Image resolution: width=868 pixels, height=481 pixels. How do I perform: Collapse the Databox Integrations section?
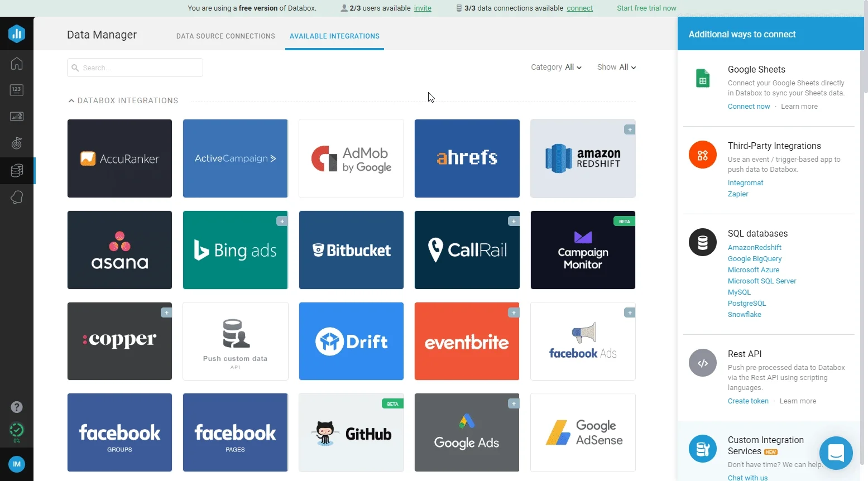[x=71, y=100]
